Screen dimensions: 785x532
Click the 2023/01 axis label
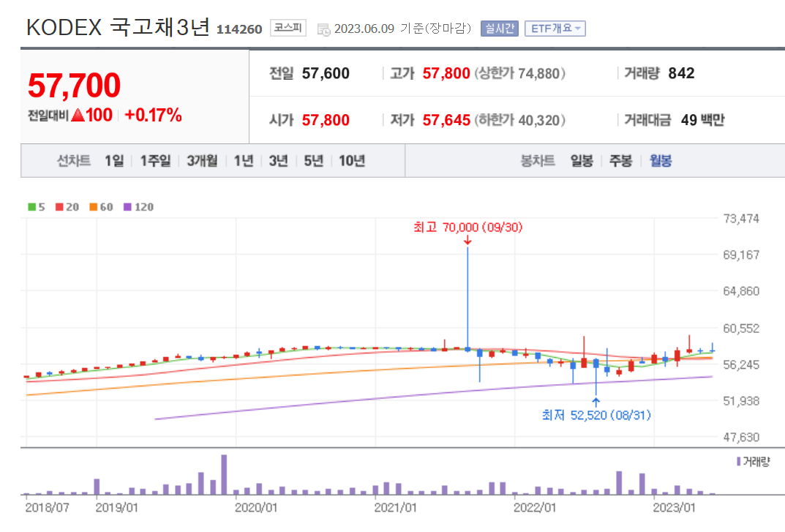pyautogui.click(x=674, y=508)
